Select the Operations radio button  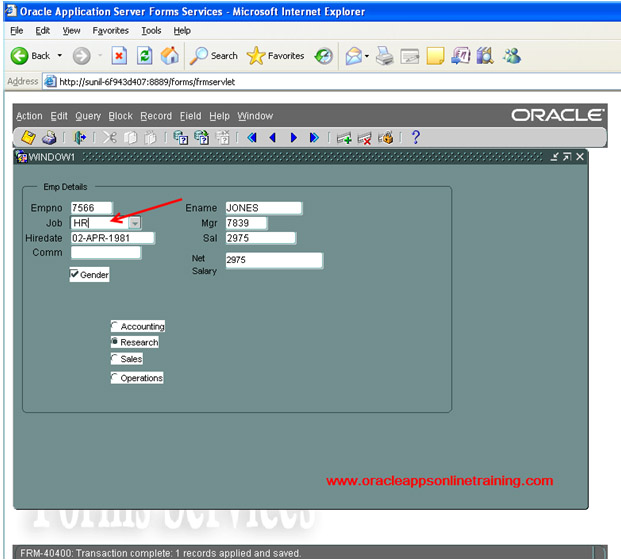tap(115, 378)
